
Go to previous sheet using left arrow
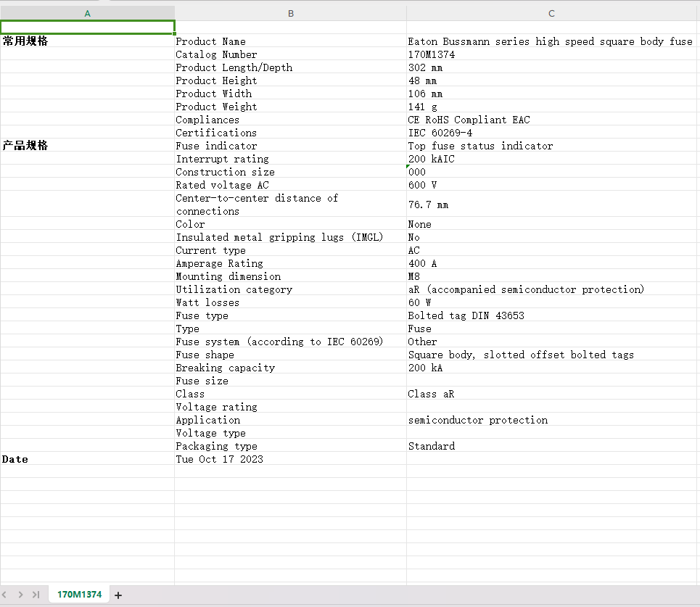4,595
